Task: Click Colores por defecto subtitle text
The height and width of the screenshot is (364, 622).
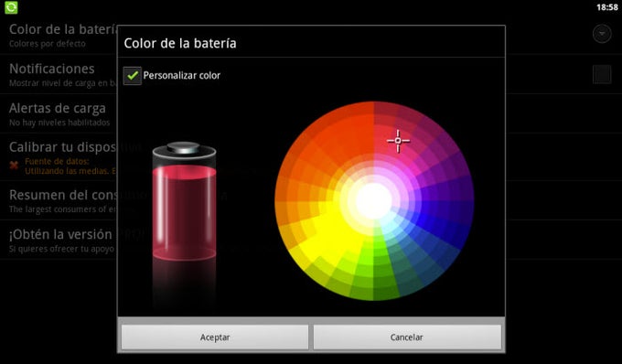Action: point(48,44)
